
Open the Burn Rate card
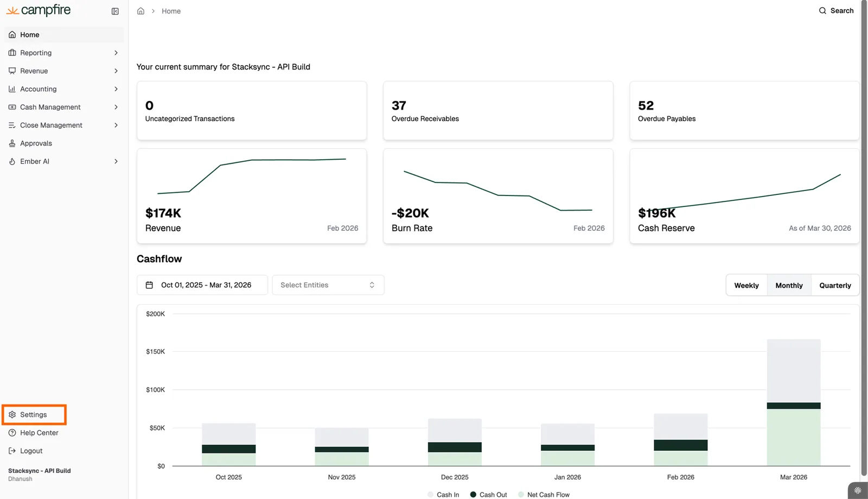[498, 196]
